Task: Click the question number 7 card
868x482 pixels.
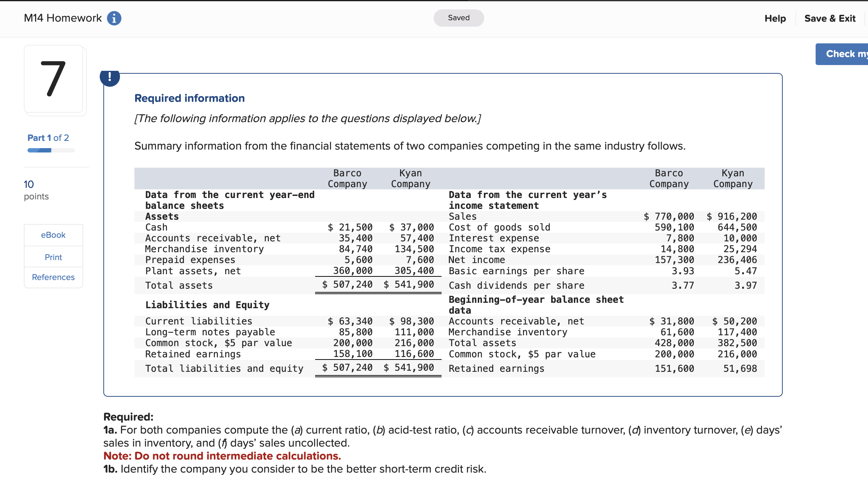Action: 53,79
